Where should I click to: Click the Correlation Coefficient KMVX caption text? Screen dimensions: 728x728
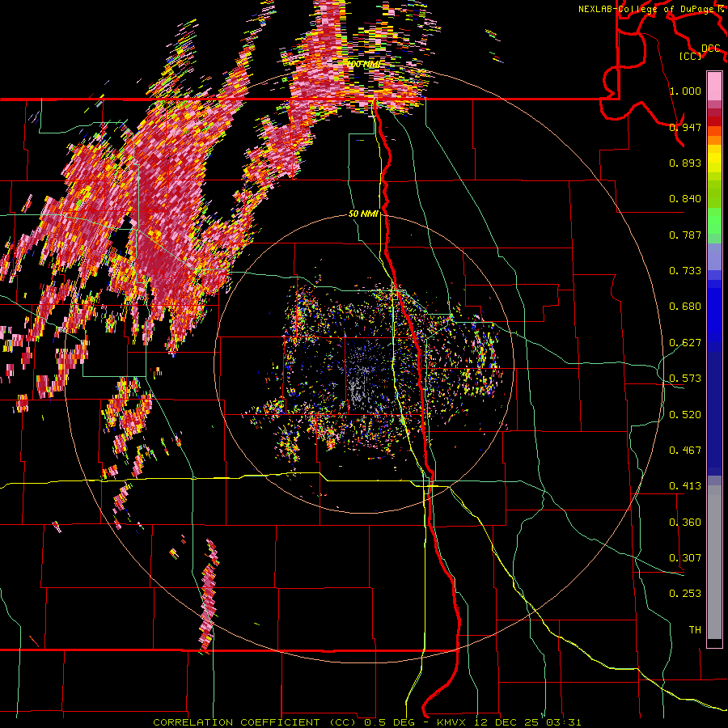point(366,722)
